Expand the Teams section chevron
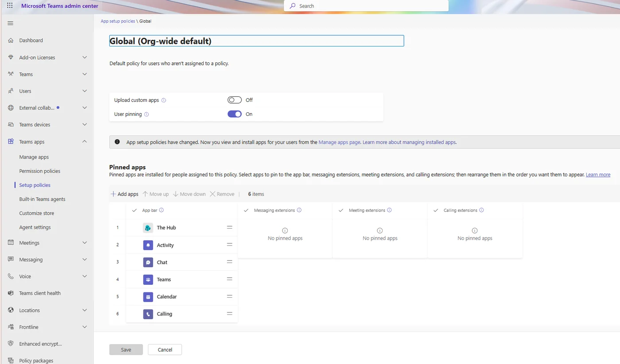The image size is (620, 364). (x=85, y=74)
